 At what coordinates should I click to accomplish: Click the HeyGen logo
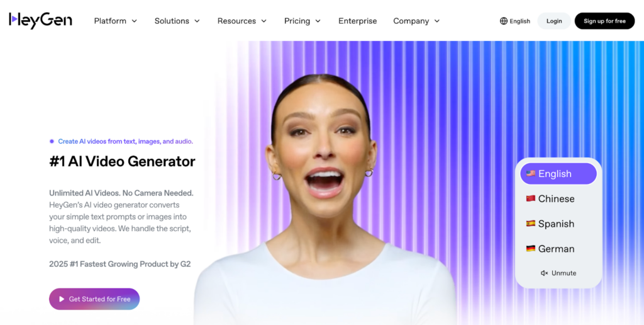click(40, 21)
